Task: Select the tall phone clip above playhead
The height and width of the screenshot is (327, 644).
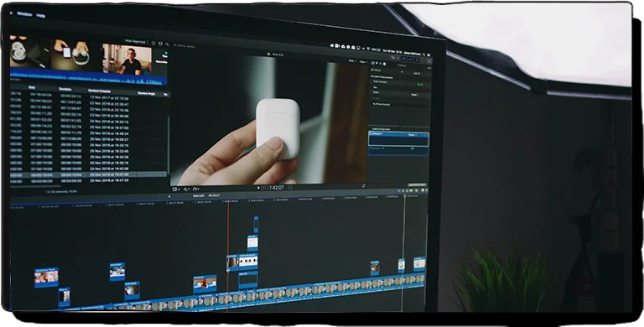Action: tap(256, 225)
